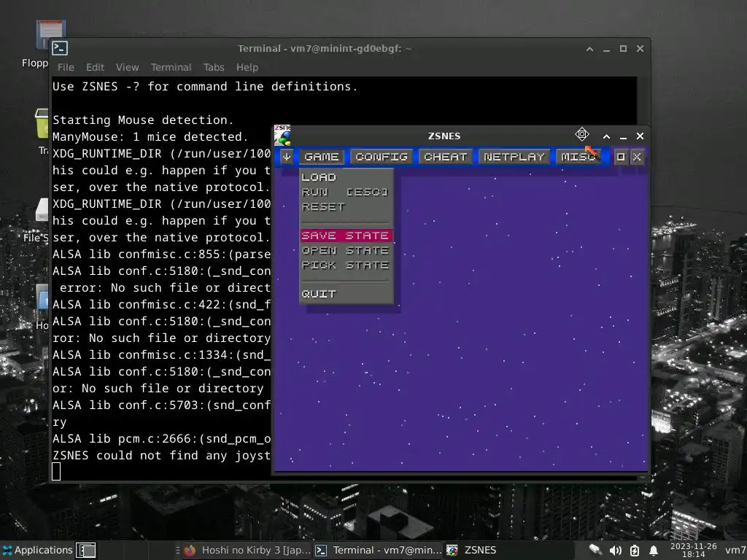This screenshot has width=747, height=560.
Task: Select the Floppy desktop icon
Action: click(x=50, y=34)
